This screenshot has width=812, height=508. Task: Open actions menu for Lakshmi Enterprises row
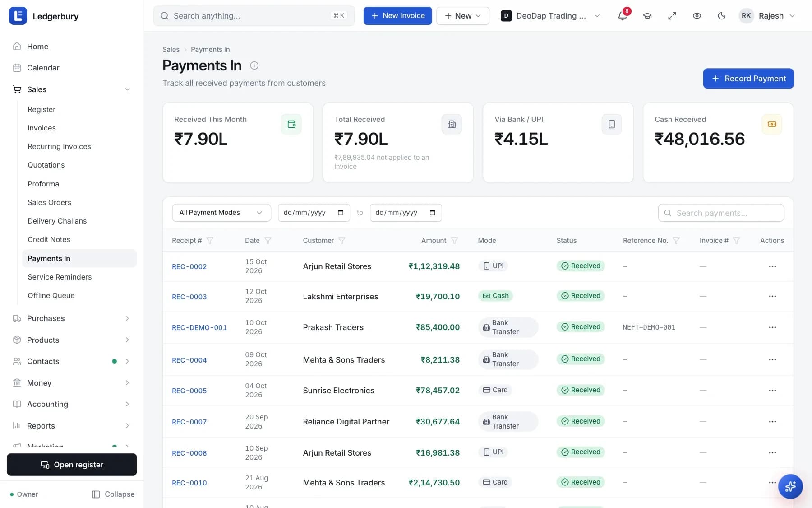(x=772, y=296)
